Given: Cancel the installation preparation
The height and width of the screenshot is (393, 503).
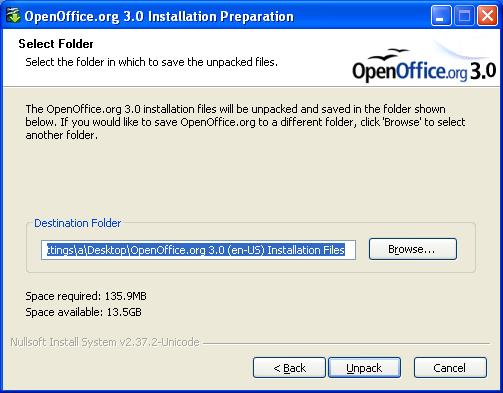Looking at the screenshot, I should [450, 368].
